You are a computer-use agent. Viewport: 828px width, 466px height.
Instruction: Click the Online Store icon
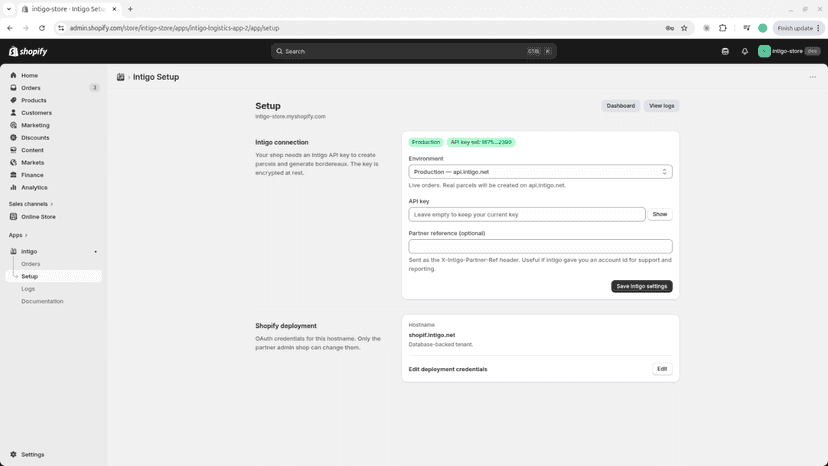[x=13, y=217]
